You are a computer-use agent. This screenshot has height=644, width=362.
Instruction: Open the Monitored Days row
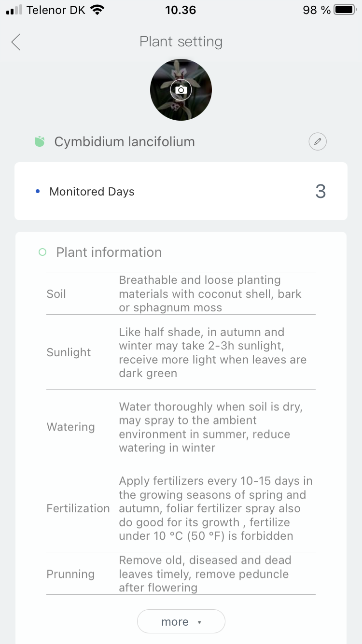[x=181, y=192]
